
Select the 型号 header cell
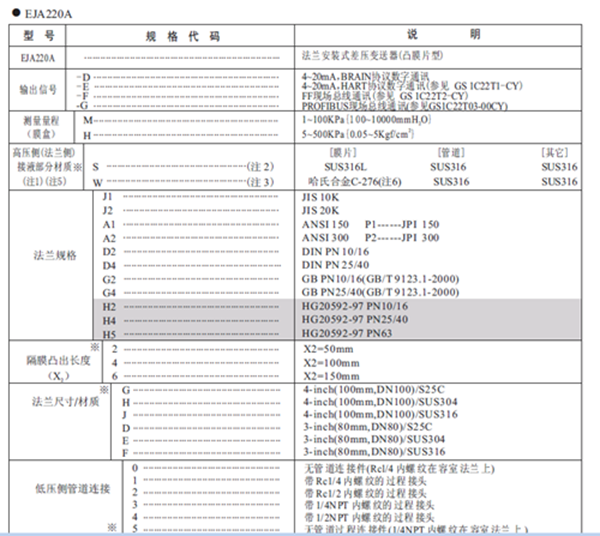[38, 36]
